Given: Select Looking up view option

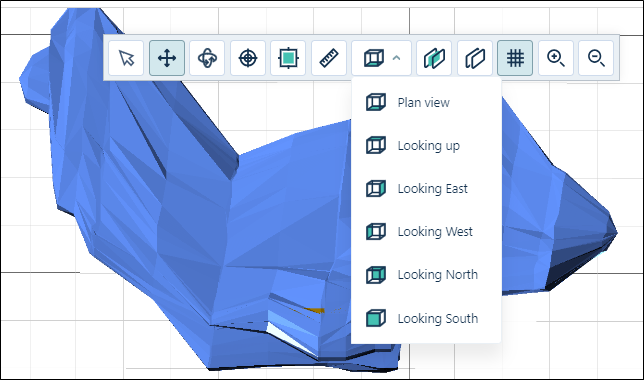Looking at the screenshot, I should pyautogui.click(x=428, y=145).
